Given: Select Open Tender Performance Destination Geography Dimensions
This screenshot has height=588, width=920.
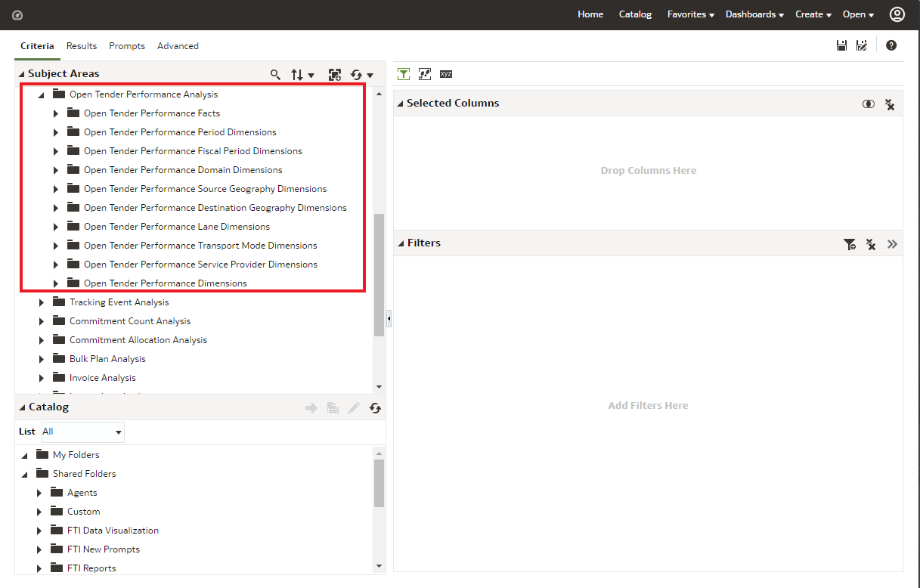Looking at the screenshot, I should coord(215,208).
